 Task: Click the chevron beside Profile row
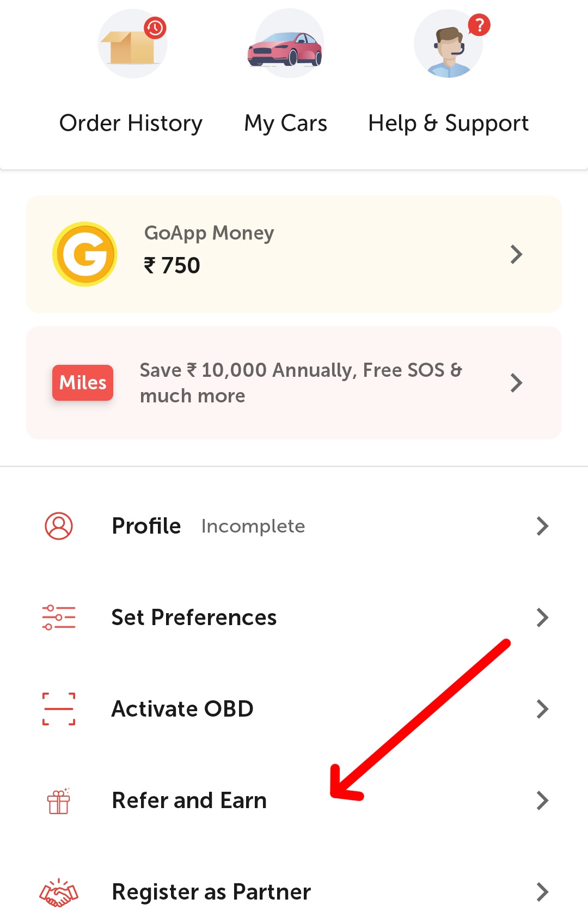(542, 526)
